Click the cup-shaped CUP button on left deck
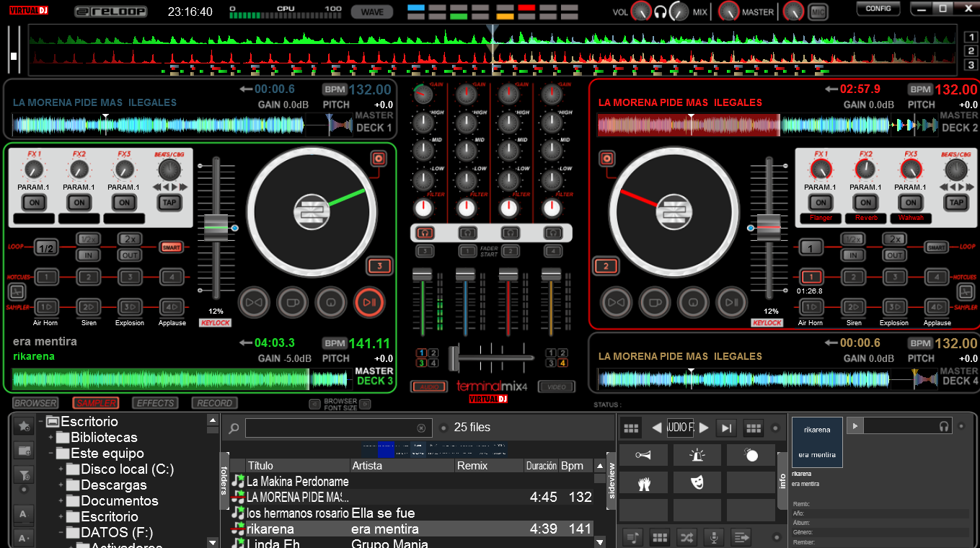 click(292, 302)
